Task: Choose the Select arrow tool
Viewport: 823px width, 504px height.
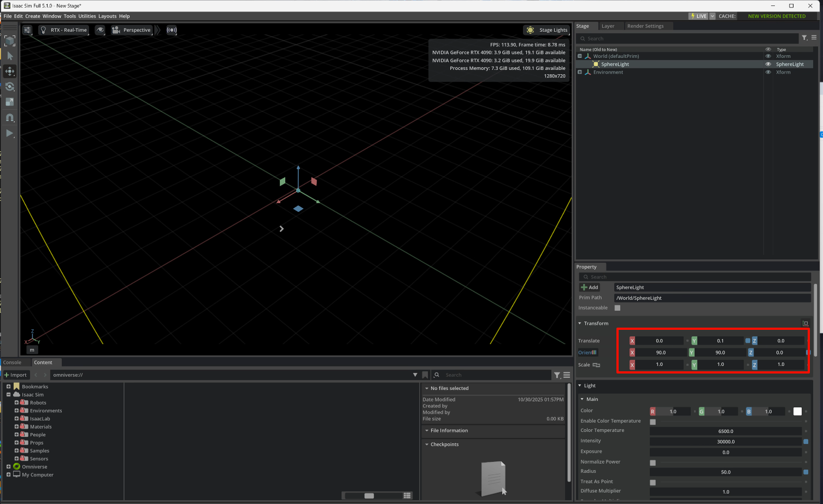Action: tap(10, 56)
